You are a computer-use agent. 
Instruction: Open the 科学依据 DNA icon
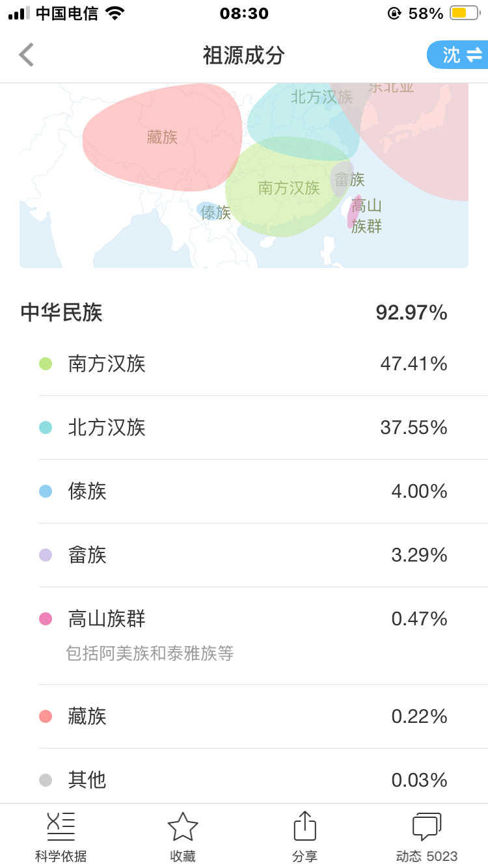click(x=61, y=828)
